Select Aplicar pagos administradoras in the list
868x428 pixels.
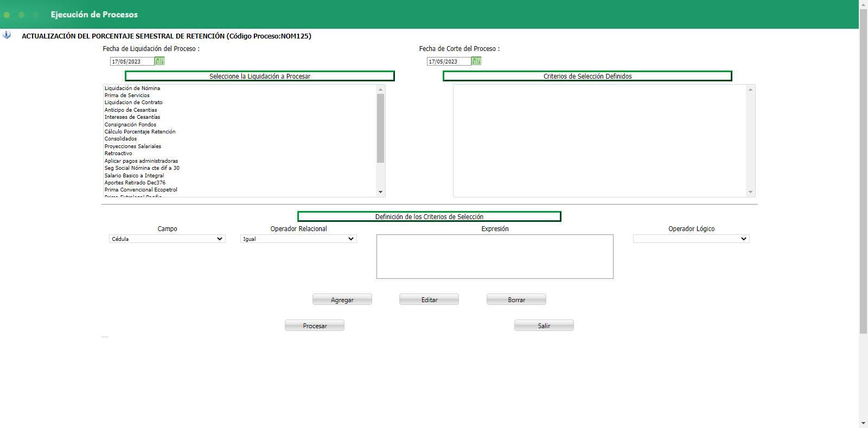(239, 161)
